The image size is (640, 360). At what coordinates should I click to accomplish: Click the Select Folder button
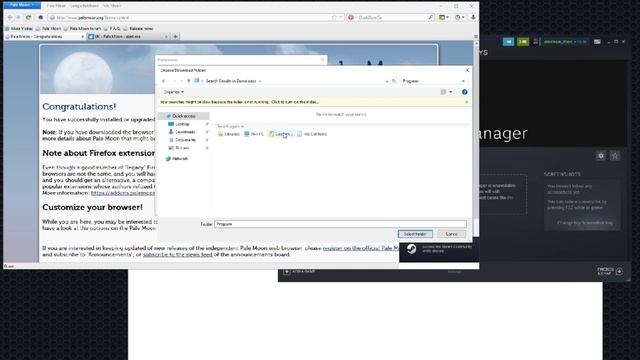[415, 234]
